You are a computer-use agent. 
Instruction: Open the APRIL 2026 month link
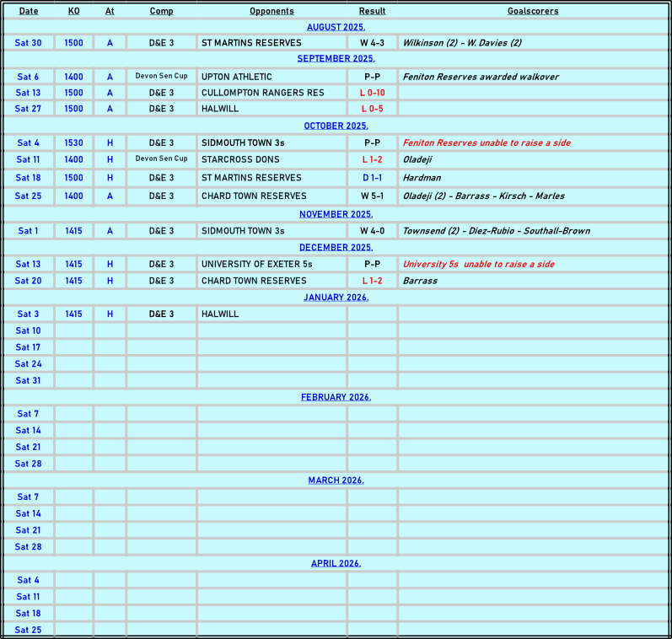[336, 563]
